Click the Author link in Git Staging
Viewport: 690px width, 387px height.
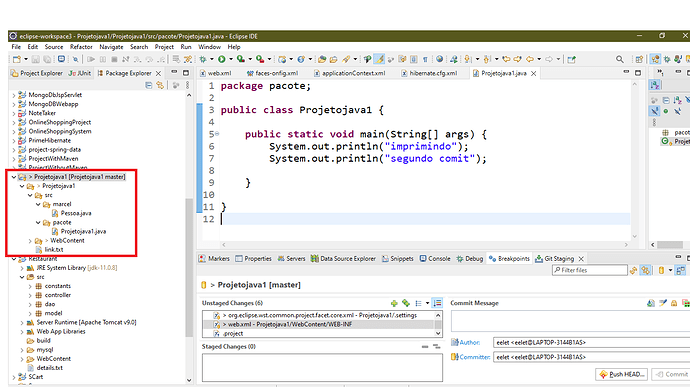(470, 342)
